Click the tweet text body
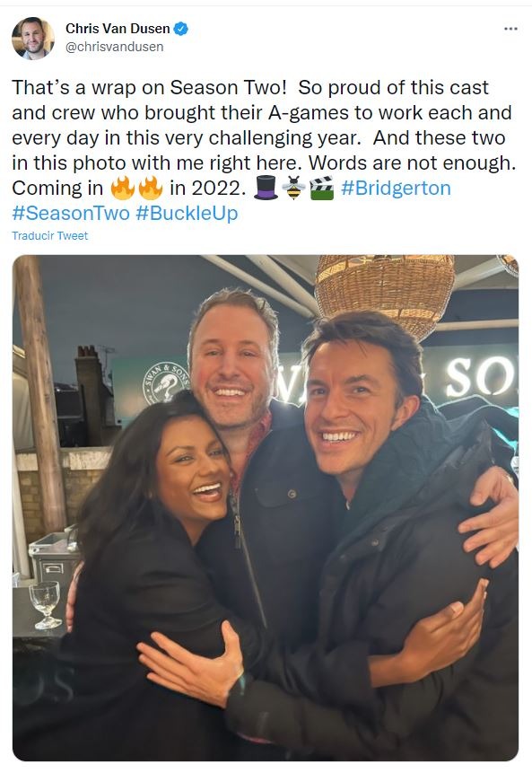This screenshot has width=532, height=773. click(265, 150)
